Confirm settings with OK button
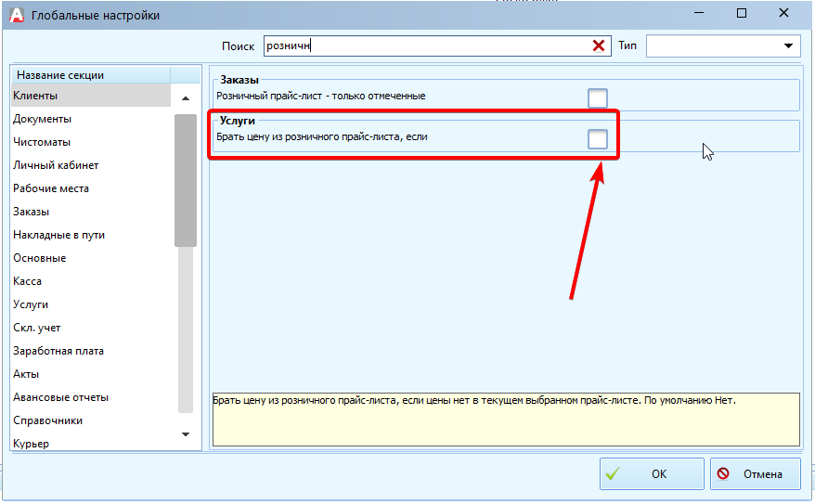Viewport: 815px width, 504px height. click(651, 473)
